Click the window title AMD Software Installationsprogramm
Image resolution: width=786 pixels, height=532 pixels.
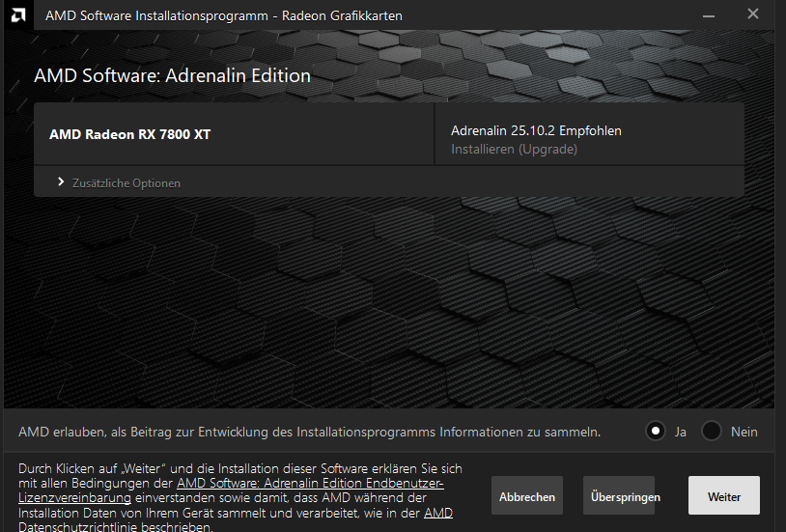coord(224,15)
